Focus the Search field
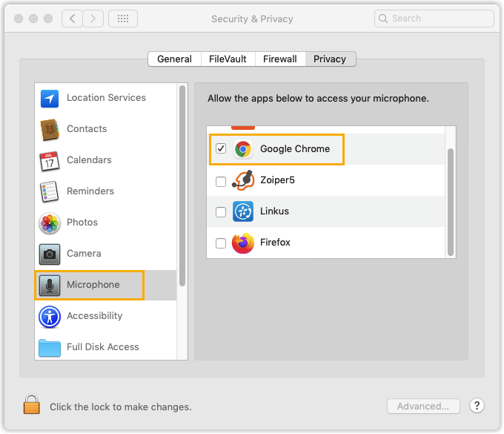The width and height of the screenshot is (504, 434). click(434, 19)
